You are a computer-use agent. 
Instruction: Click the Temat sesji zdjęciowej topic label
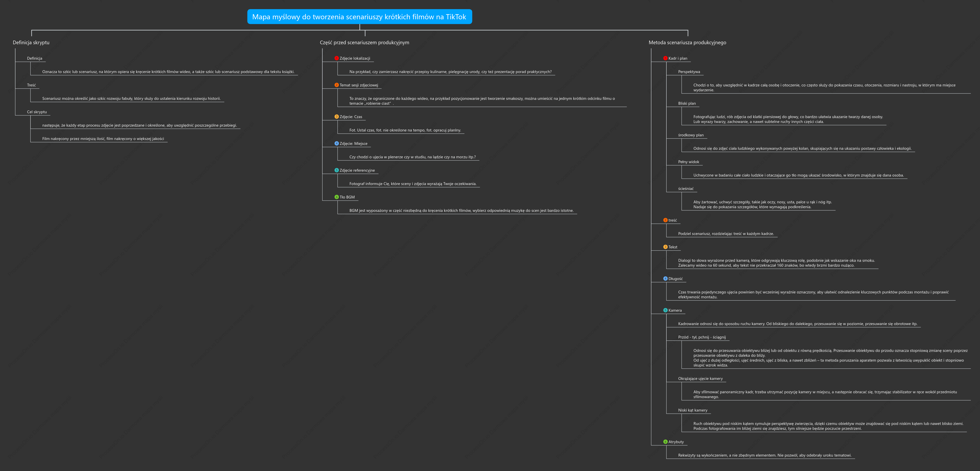359,85
